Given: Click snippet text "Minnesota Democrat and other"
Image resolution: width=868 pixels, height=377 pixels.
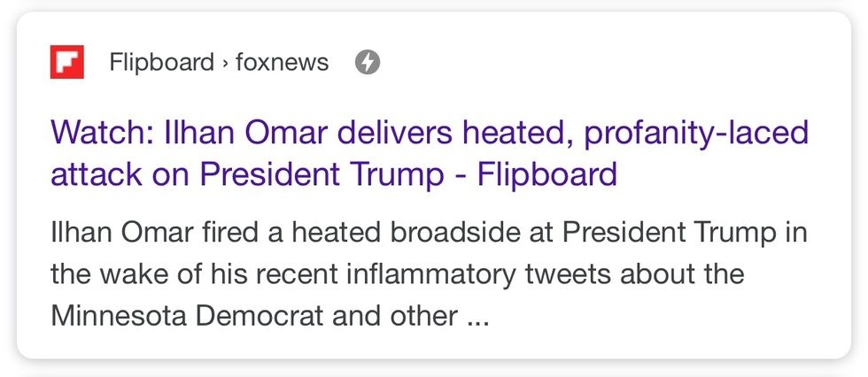Looking at the screenshot, I should tap(254, 316).
